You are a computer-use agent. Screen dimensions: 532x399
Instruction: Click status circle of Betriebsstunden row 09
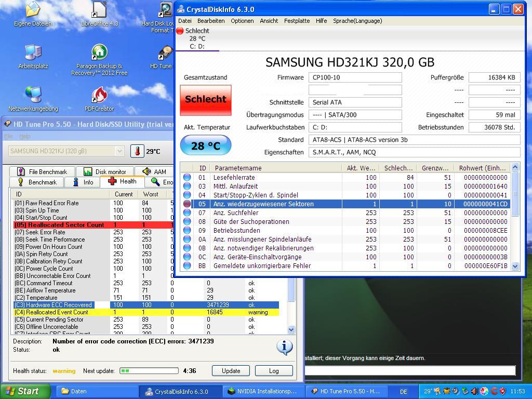pos(187,230)
